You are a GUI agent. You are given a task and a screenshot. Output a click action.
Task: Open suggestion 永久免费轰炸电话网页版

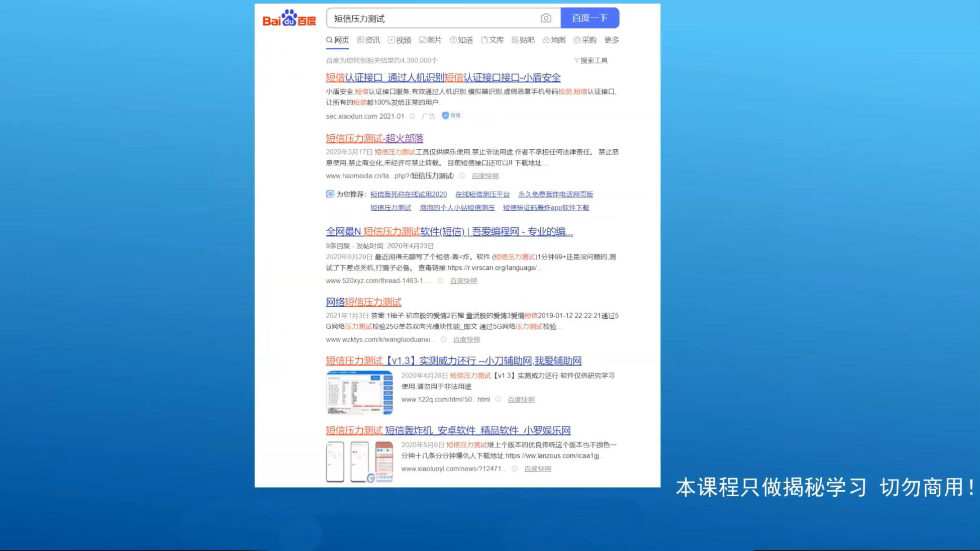tap(555, 194)
